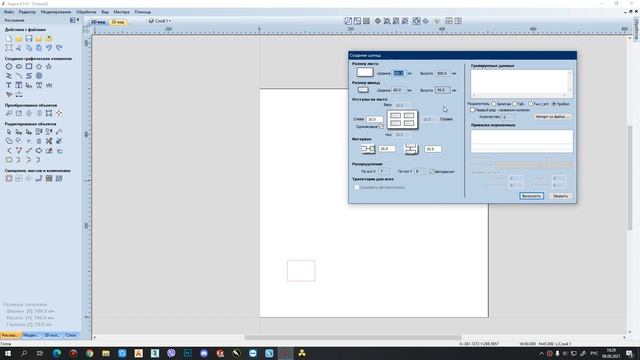Click the Слева left margin field

pos(375,119)
